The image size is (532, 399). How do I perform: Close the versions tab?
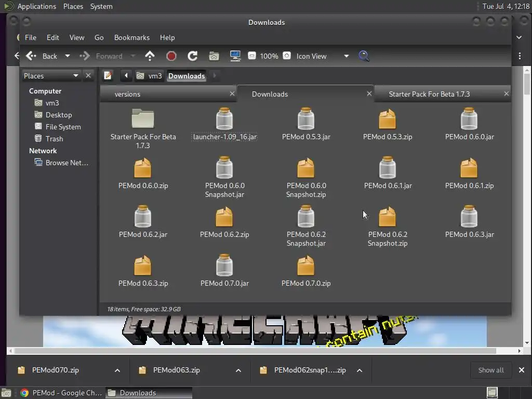[x=232, y=94]
